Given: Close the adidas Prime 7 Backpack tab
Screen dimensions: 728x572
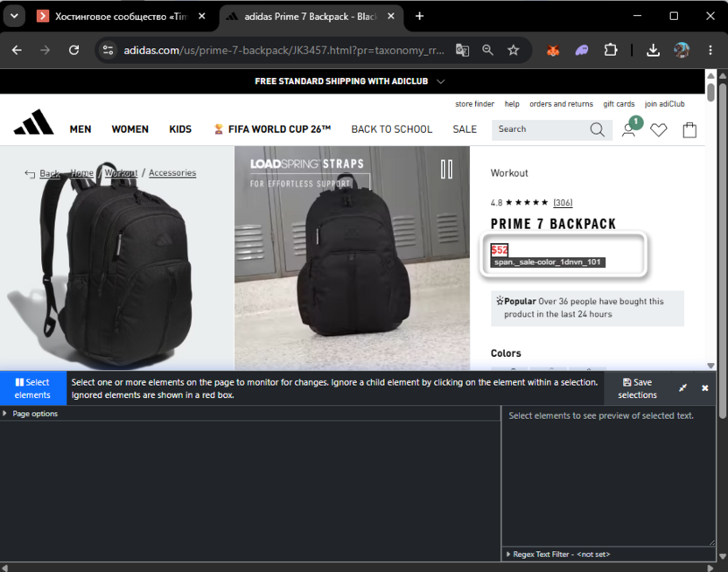Looking at the screenshot, I should click(x=391, y=17).
